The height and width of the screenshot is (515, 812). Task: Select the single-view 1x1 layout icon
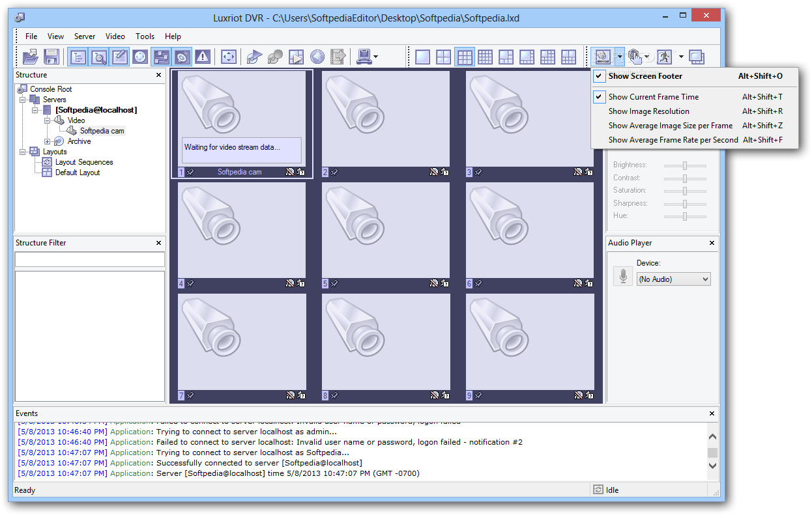point(423,57)
